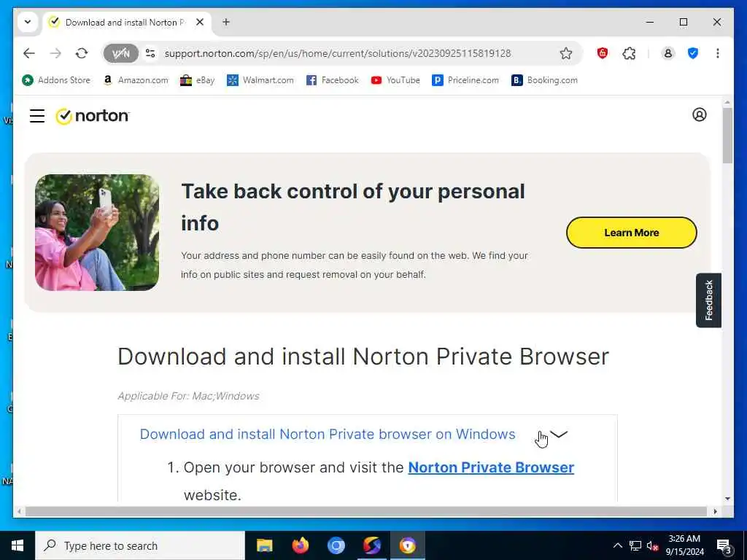Bookmark this page with the star icon
This screenshot has height=560, width=747.
pyautogui.click(x=565, y=53)
